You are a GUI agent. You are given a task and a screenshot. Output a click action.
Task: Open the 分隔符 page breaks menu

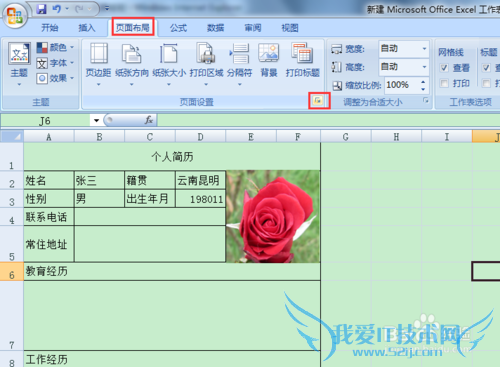tap(239, 64)
